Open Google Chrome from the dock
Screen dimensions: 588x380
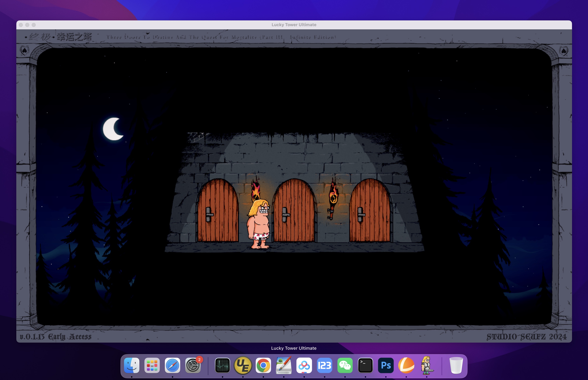[x=263, y=365]
